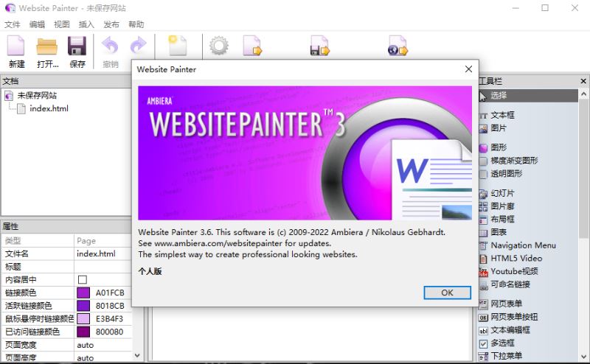
Task: Click the 已访问链接颜色 swatch 800080
Action: [x=83, y=332]
